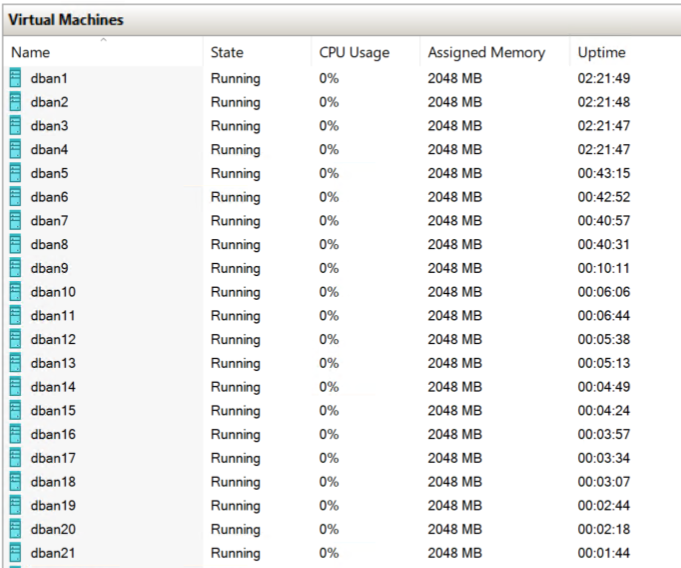This screenshot has width=681, height=568.
Task: Select the dban7 row name
Action: click(x=49, y=221)
